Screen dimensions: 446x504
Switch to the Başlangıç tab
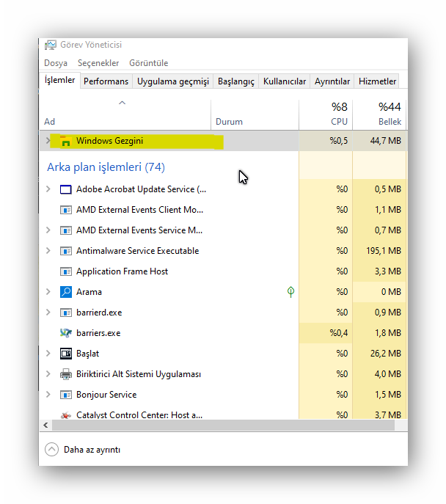[236, 81]
